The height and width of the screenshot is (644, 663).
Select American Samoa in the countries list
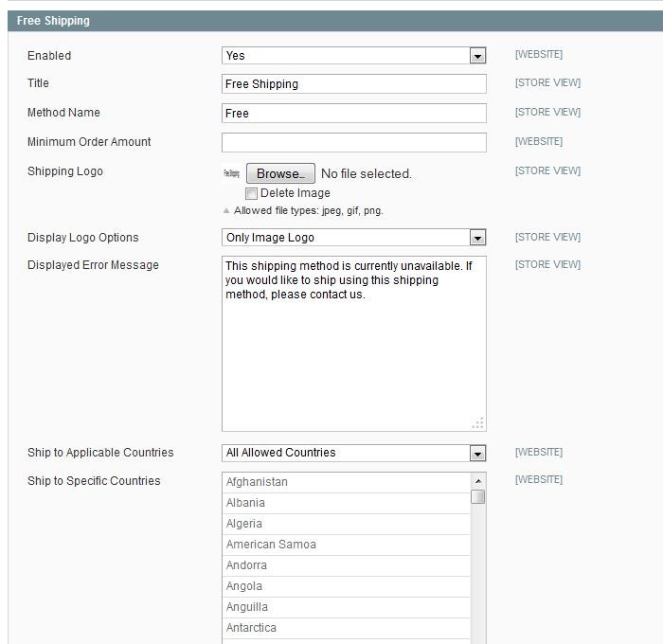[x=347, y=545]
